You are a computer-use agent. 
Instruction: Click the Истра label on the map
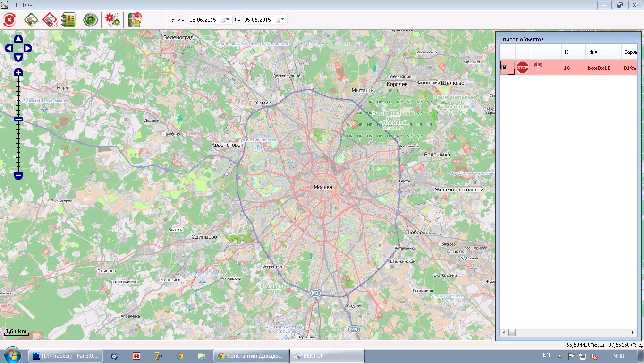pos(62,87)
